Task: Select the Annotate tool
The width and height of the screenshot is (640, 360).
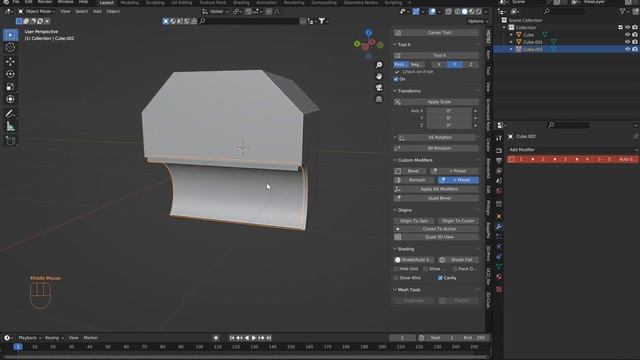Action: click(x=10, y=114)
